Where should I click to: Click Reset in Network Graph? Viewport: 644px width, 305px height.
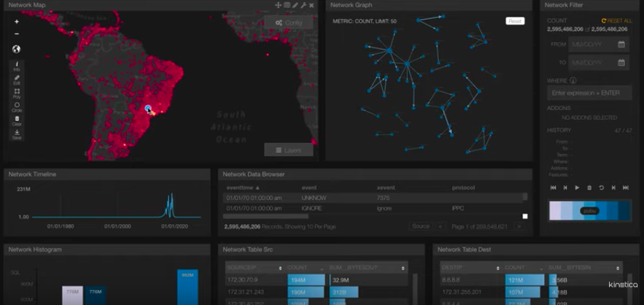tap(515, 21)
